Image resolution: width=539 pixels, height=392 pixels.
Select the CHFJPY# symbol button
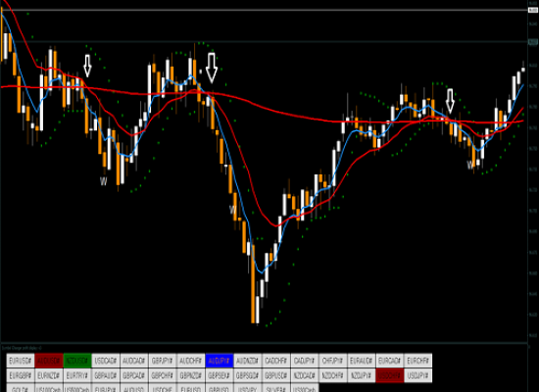[x=333, y=361]
